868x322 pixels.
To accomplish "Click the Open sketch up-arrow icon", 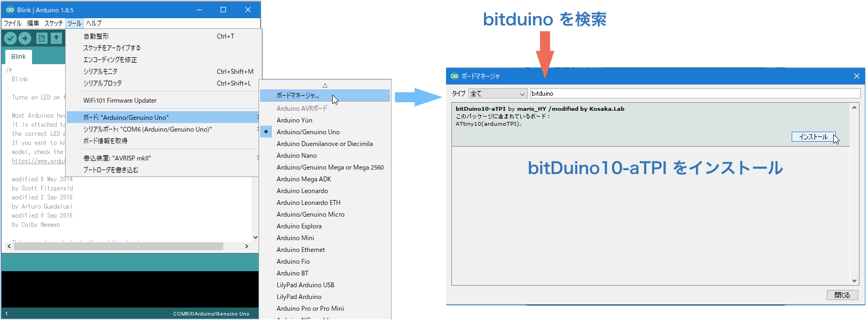I will click(x=56, y=38).
